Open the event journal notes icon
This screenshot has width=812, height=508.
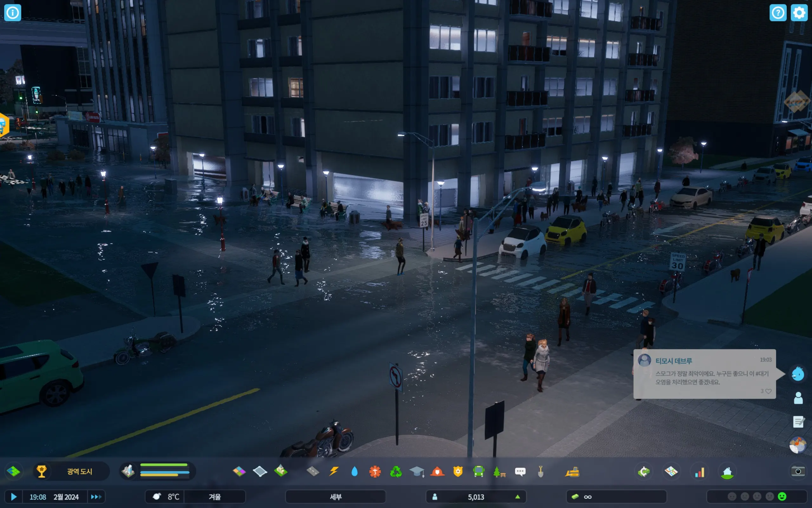click(799, 422)
